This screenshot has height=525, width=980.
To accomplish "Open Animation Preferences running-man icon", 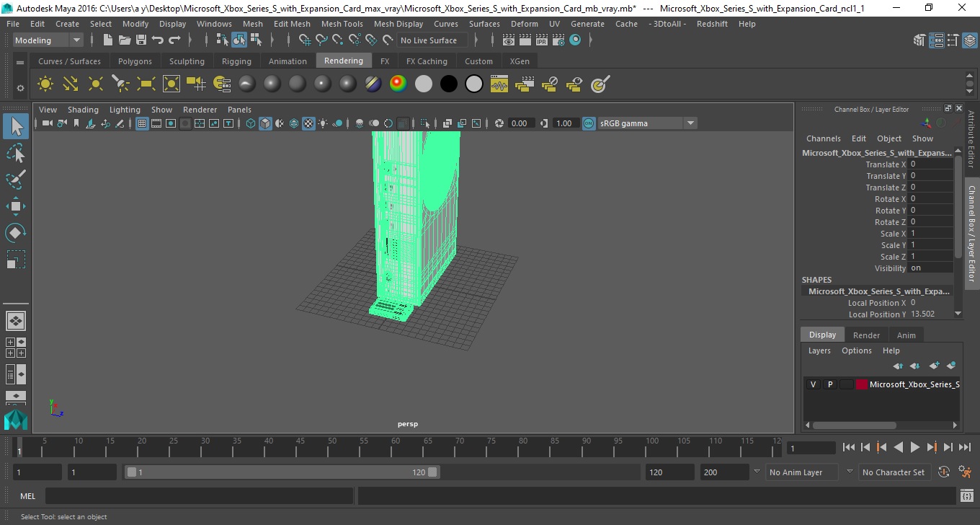I will tap(965, 472).
